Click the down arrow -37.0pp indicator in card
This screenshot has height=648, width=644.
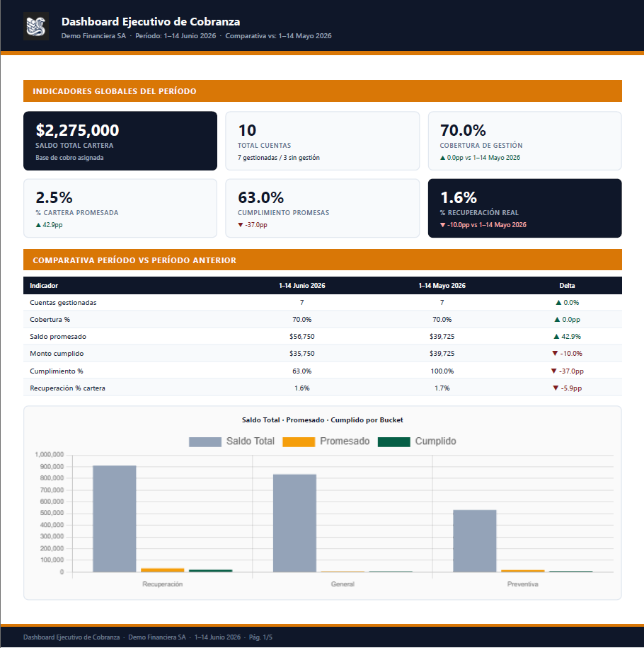click(253, 225)
